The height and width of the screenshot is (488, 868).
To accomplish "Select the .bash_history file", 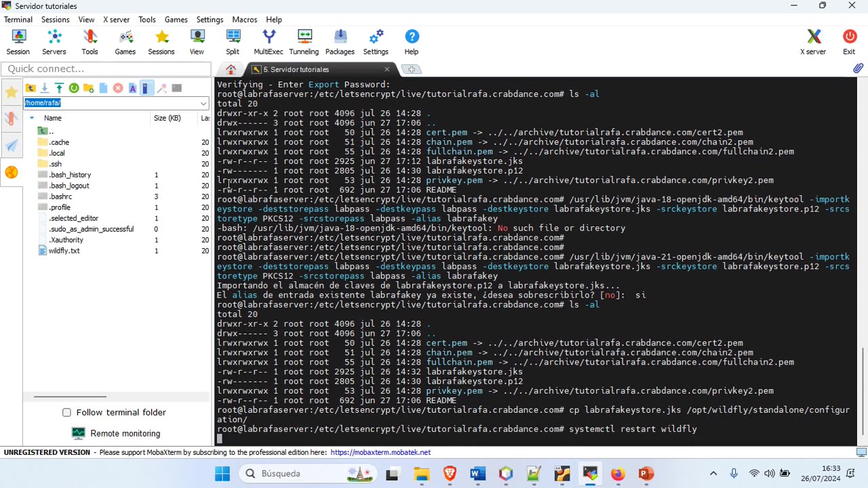I will (x=70, y=175).
